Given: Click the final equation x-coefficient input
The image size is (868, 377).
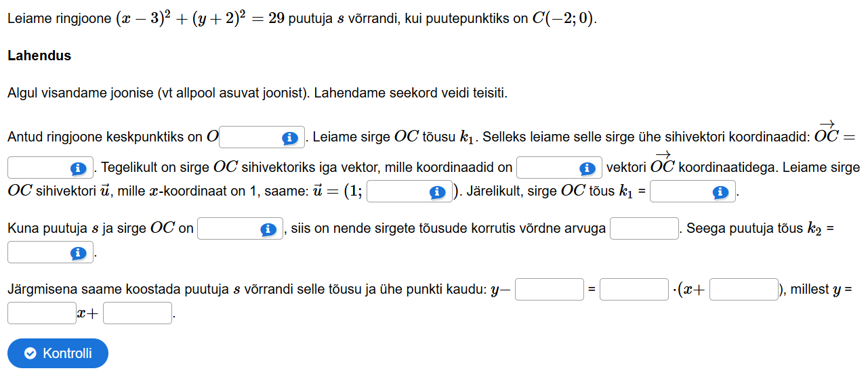Looking at the screenshot, I should (x=42, y=313).
